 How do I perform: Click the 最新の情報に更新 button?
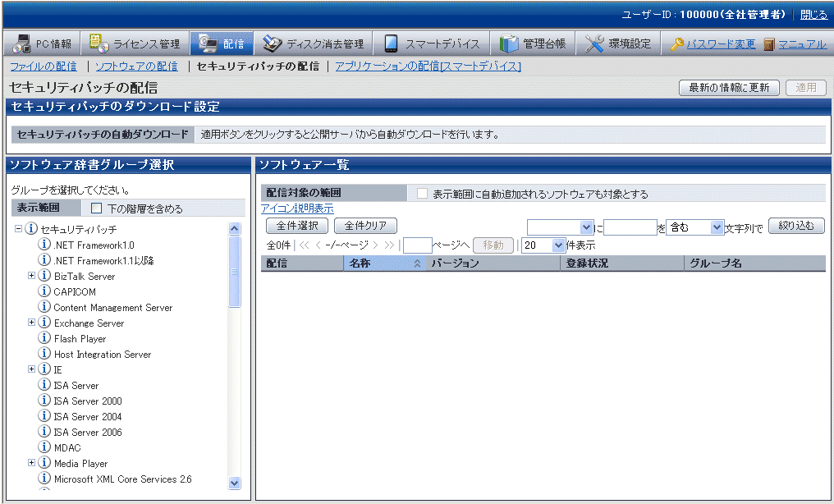(x=728, y=88)
